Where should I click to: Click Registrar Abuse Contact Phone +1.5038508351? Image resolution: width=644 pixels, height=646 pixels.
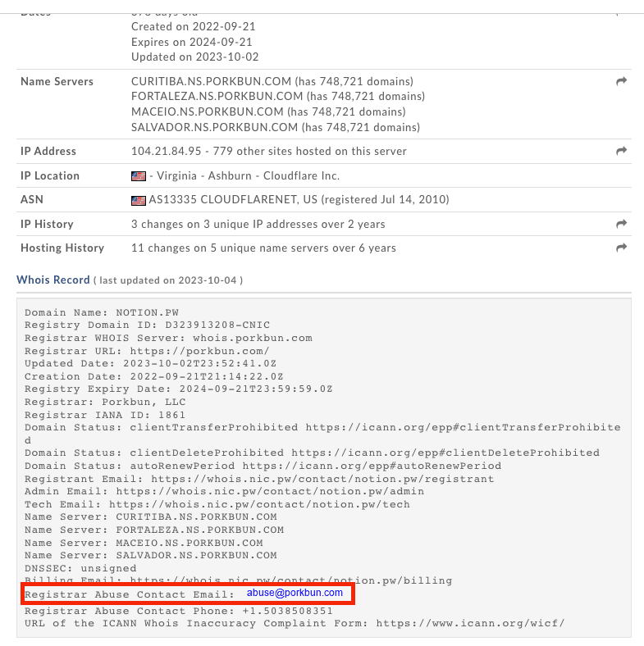click(x=179, y=611)
